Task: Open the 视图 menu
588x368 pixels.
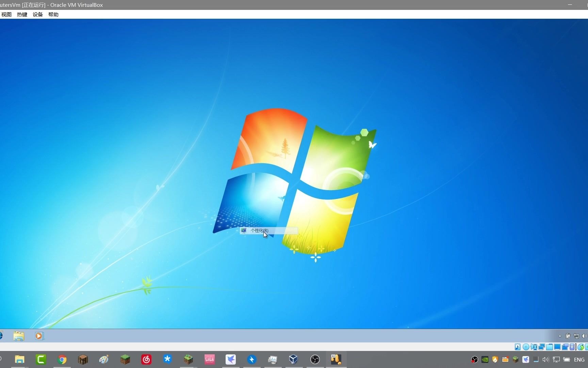Action: (6, 14)
